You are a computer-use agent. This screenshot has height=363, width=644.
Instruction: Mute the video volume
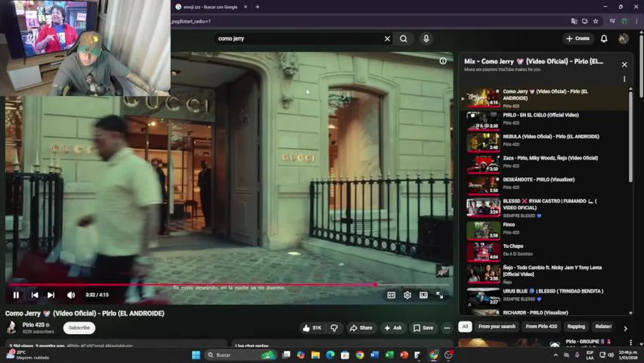point(71,295)
